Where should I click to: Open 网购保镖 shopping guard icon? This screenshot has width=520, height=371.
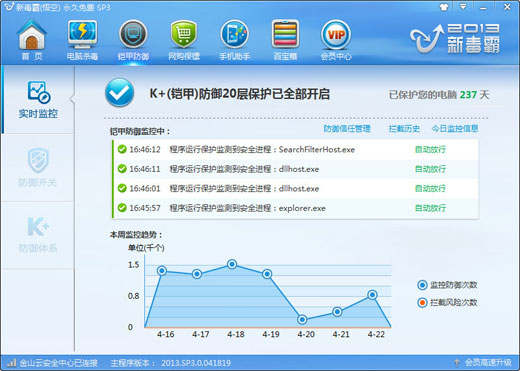click(x=184, y=39)
